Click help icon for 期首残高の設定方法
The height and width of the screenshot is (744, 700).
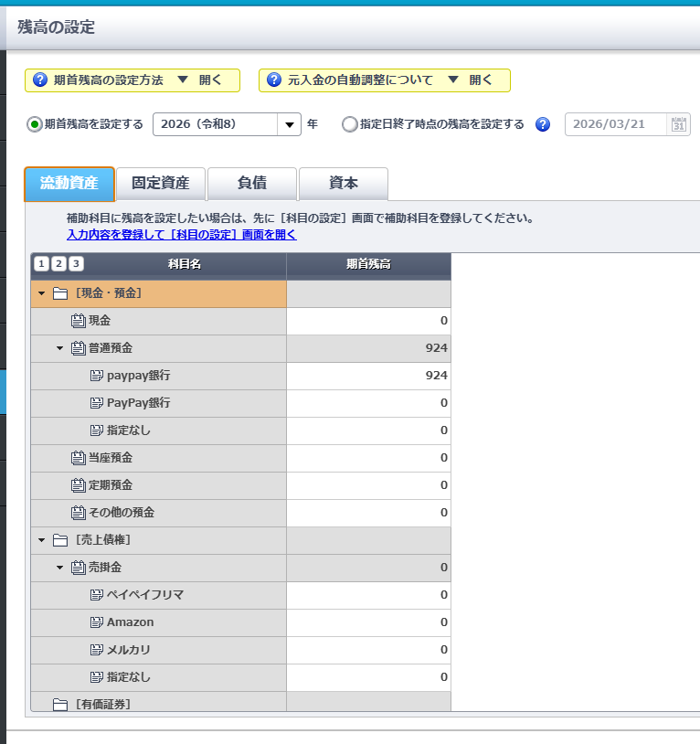[x=40, y=80]
